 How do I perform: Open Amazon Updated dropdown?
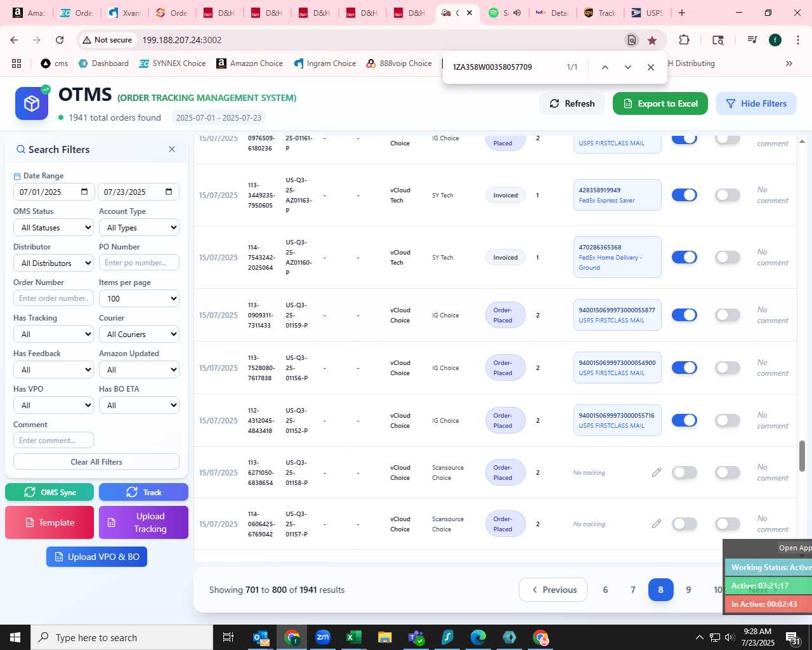coord(139,369)
